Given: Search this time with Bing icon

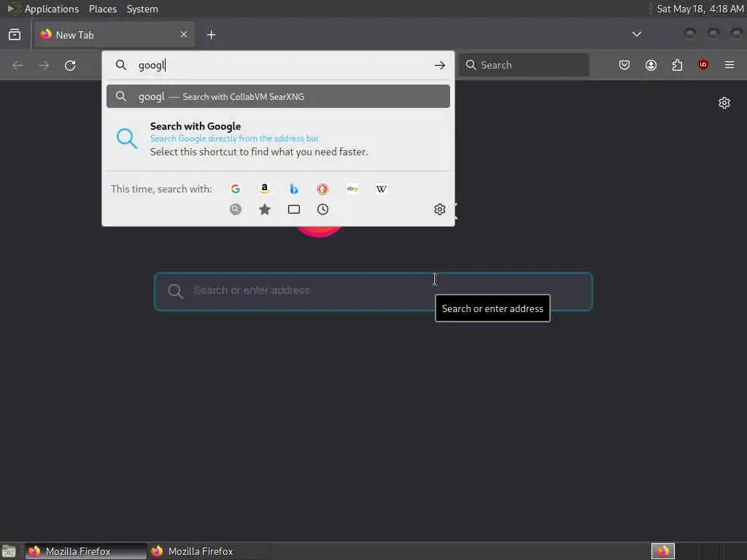Looking at the screenshot, I should coord(294,189).
